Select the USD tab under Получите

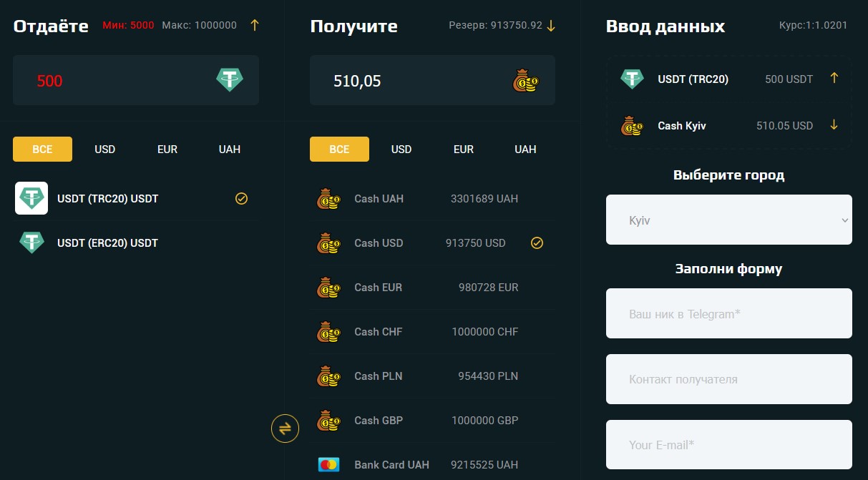tap(401, 149)
